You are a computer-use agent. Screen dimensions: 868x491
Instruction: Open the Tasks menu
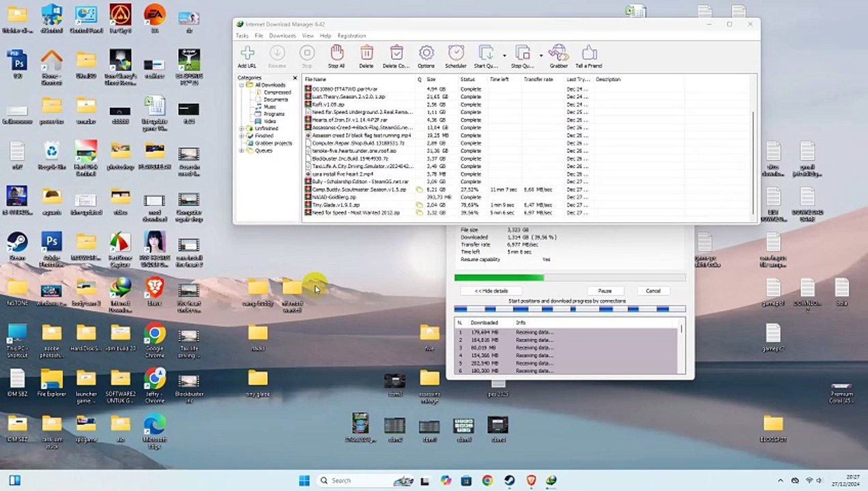click(x=242, y=35)
